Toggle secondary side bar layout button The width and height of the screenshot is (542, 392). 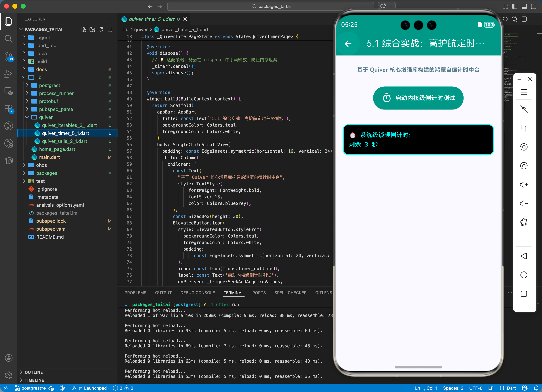(x=533, y=7)
